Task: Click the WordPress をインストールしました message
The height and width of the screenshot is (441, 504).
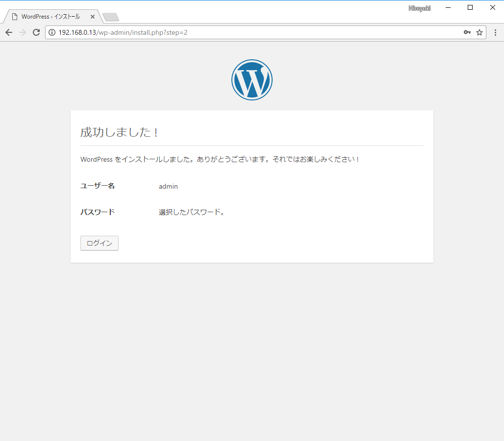Action: tap(220, 159)
